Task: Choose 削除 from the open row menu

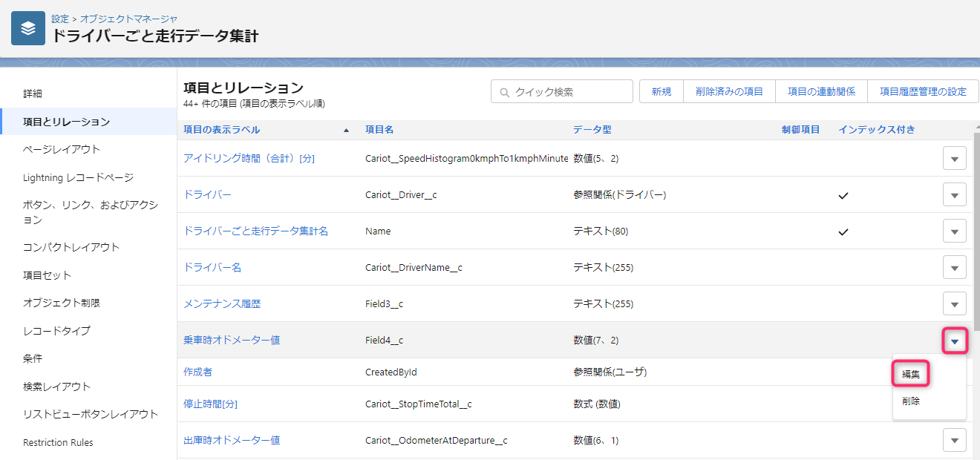Action: (x=911, y=401)
